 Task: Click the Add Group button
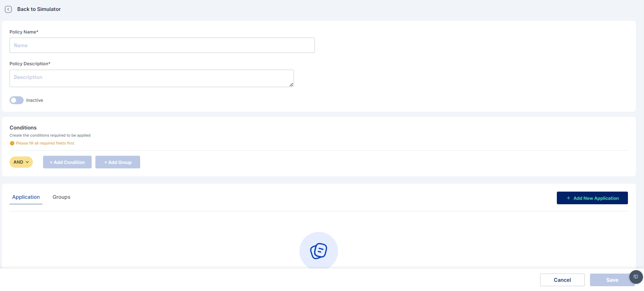pyautogui.click(x=118, y=162)
